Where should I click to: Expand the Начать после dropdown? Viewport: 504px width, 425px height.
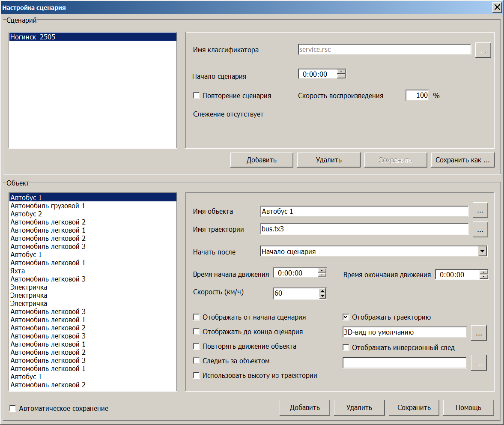click(x=483, y=251)
